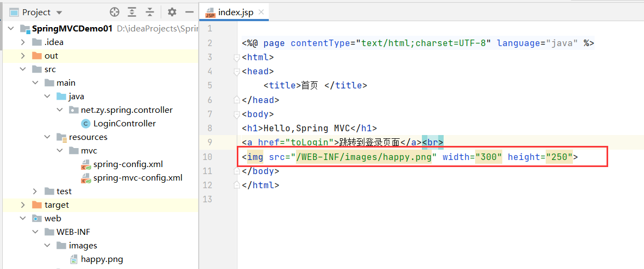The image size is (644, 269).
Task: Click the controller package icon
Action: [73, 110]
